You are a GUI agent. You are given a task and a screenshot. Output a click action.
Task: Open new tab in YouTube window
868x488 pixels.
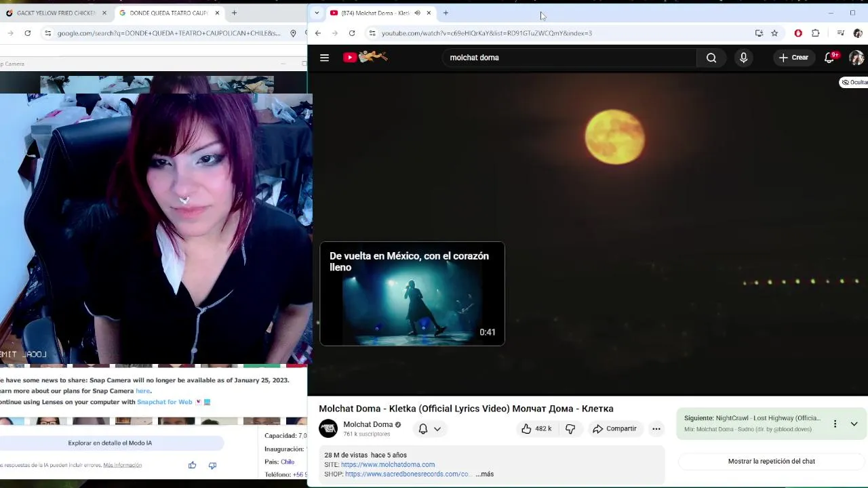pos(446,13)
